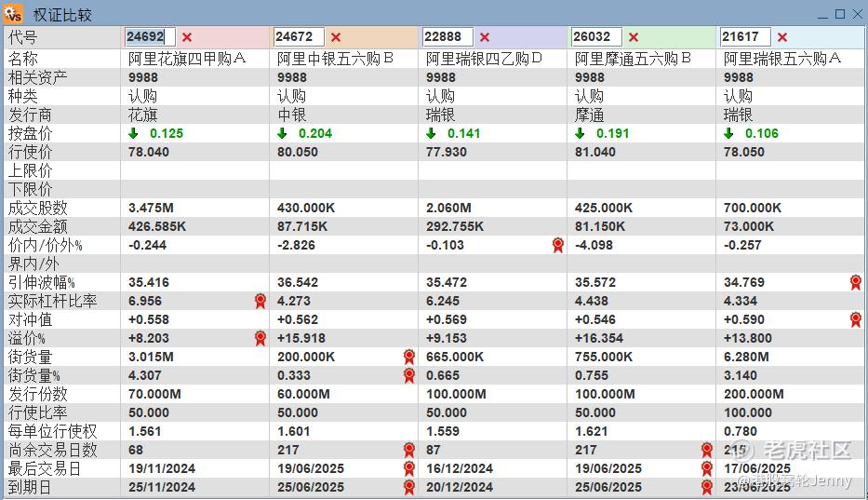Screen dimensions: 868x500
Task: Minimize the 权证比较 window
Action: (822, 15)
